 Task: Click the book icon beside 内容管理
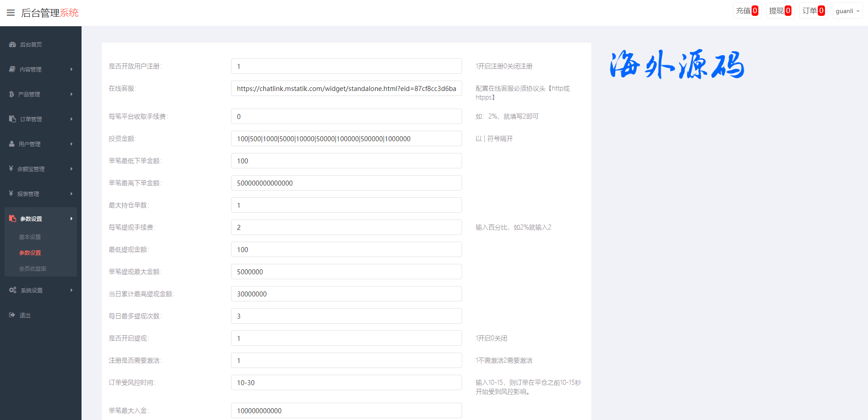point(12,69)
